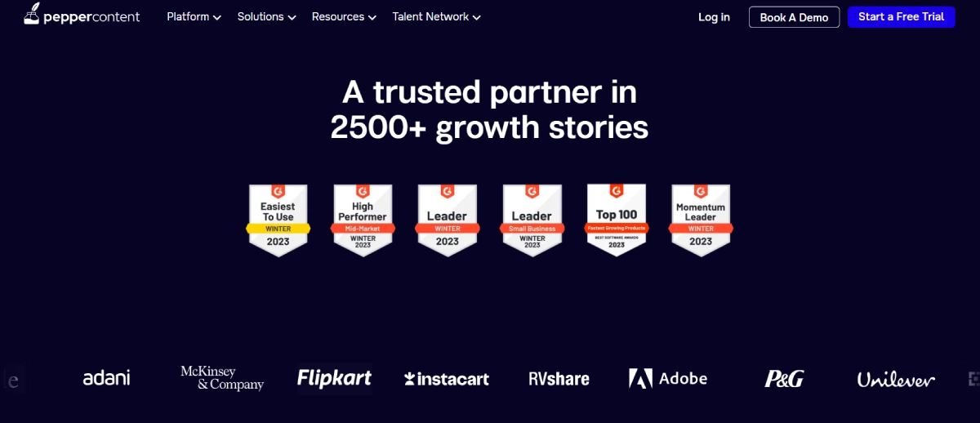The image size is (980, 423).
Task: Click the Momentum Leader badge
Action: (701, 220)
